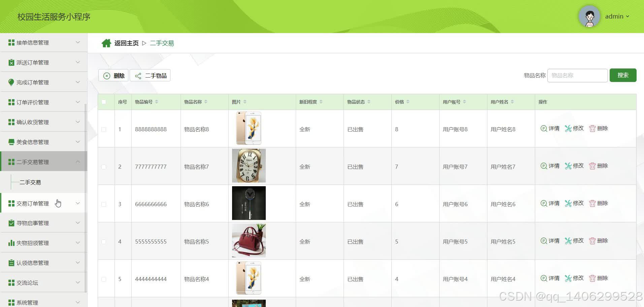Expand 订单评价管理 with its chevron

point(78,102)
